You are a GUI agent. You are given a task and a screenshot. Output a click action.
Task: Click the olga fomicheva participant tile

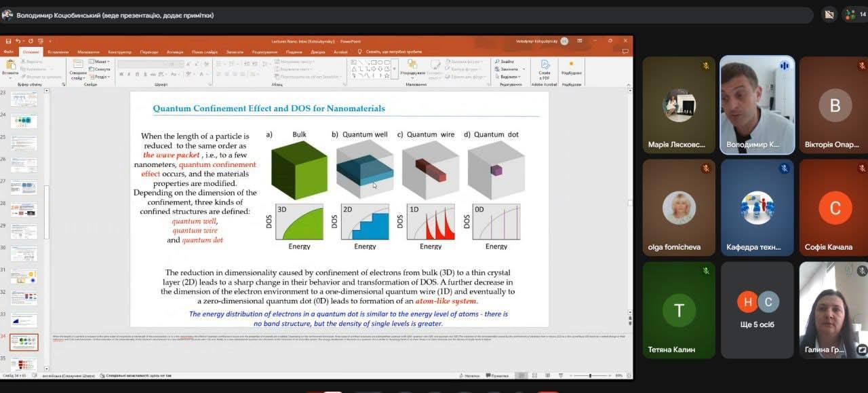pyautogui.click(x=679, y=208)
